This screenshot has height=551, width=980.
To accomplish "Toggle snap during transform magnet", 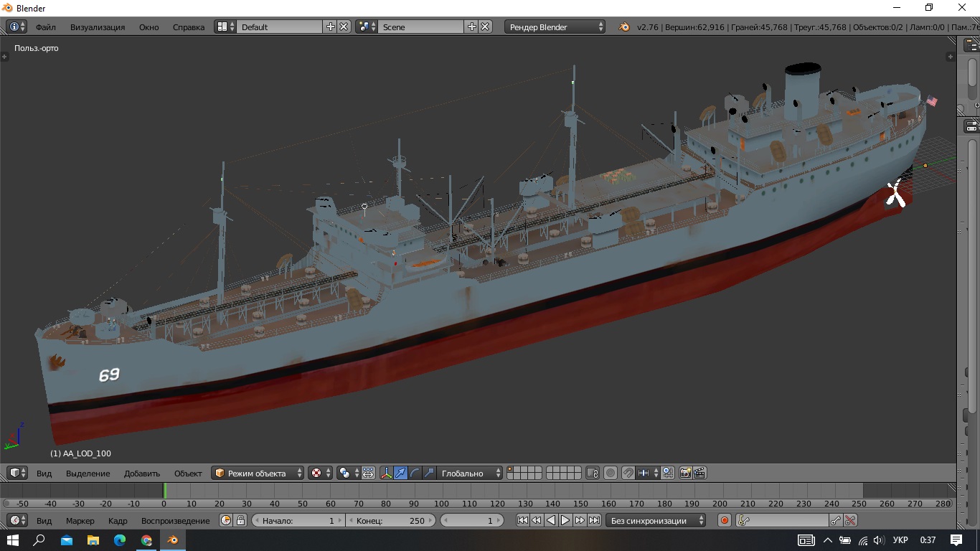I will [628, 473].
